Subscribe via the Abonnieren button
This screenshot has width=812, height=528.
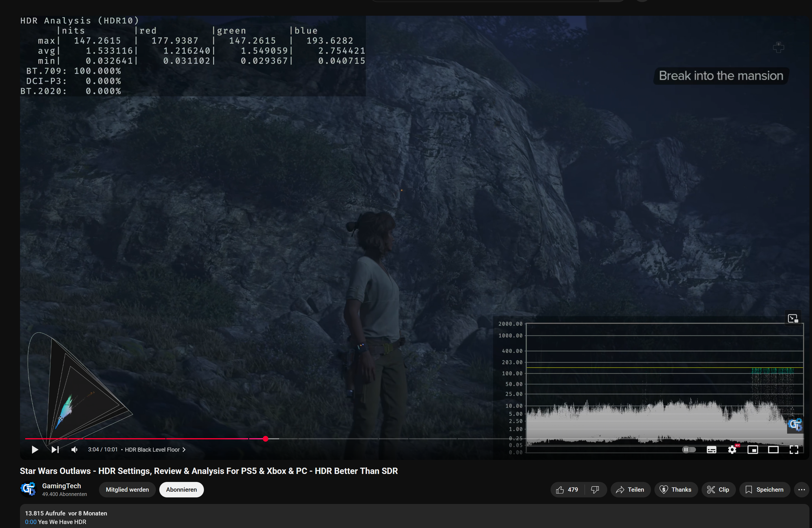(181, 489)
